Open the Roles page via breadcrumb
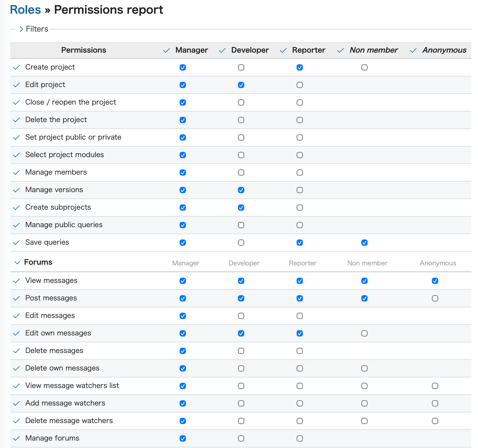The image size is (478, 448). (x=25, y=10)
